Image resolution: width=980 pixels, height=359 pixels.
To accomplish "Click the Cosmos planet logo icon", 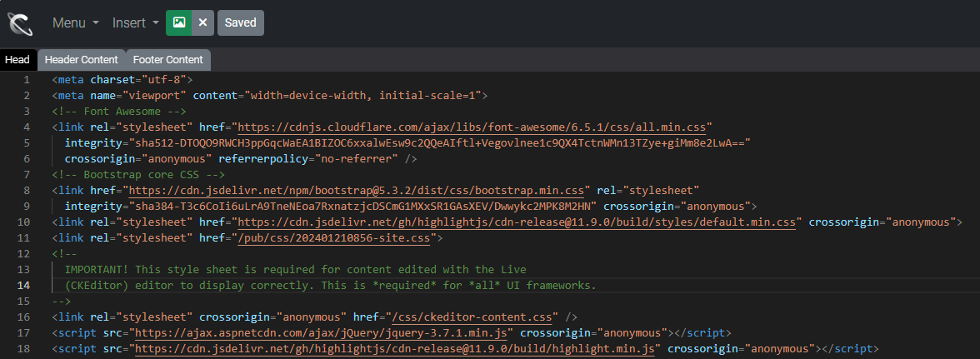I will coord(20,23).
